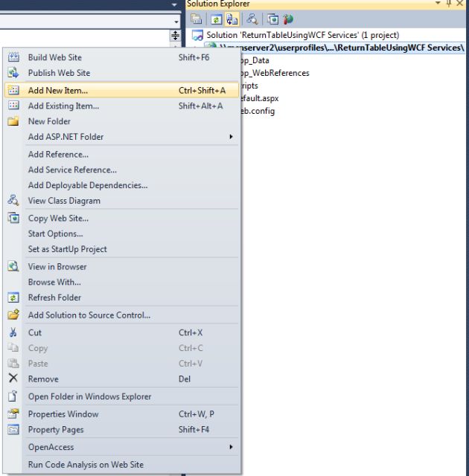Select App_WebReferences folder in Solution Explorer
Image resolution: width=469 pixels, height=476 pixels.
275,73
